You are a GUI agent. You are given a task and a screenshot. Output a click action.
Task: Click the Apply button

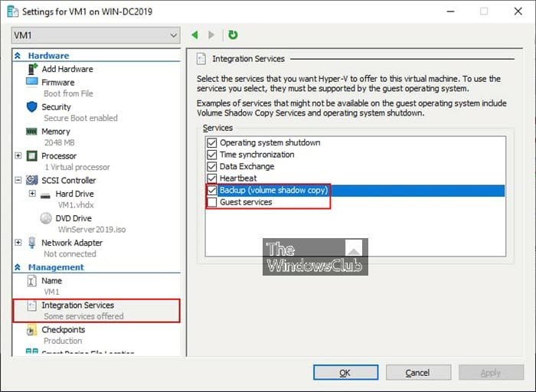(x=492, y=373)
